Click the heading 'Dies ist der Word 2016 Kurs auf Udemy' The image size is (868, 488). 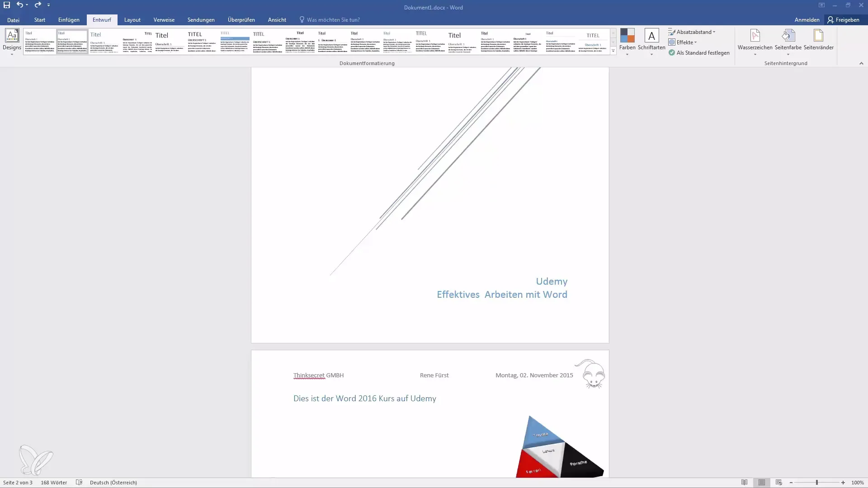tap(365, 399)
